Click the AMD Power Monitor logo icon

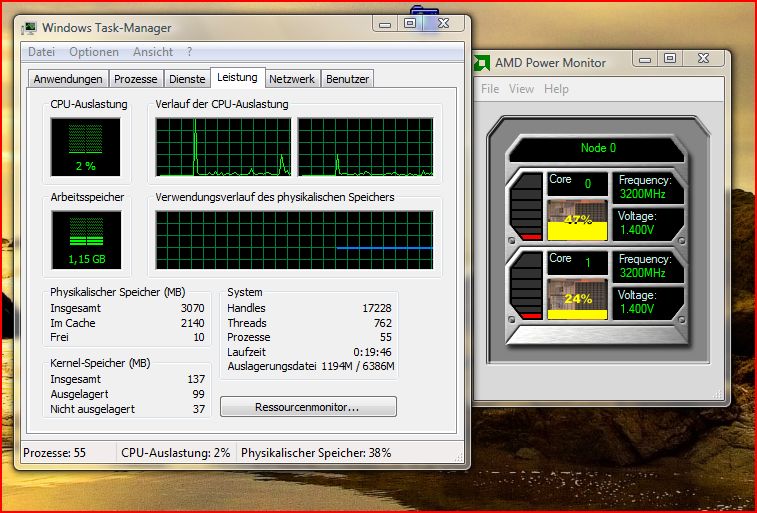[x=481, y=63]
